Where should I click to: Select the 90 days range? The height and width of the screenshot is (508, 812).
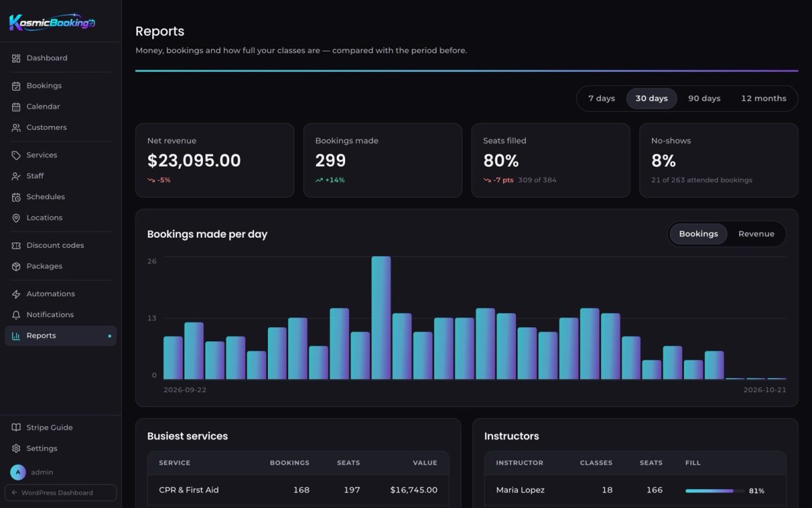point(704,98)
